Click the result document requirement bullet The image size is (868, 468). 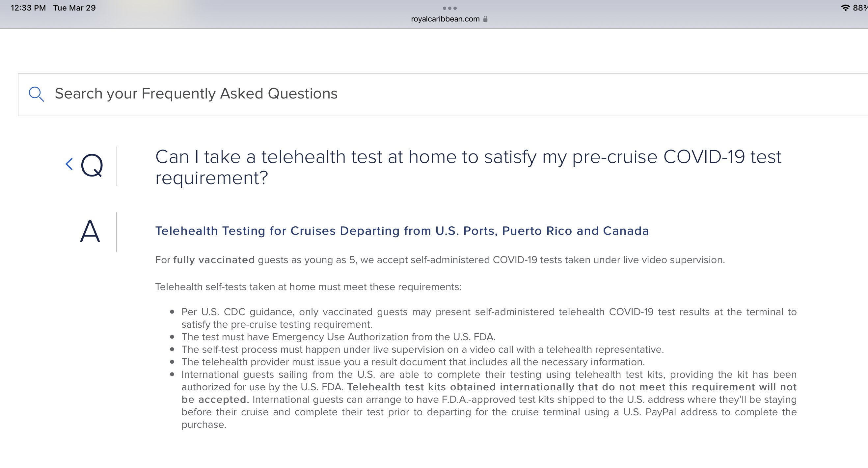tap(413, 362)
